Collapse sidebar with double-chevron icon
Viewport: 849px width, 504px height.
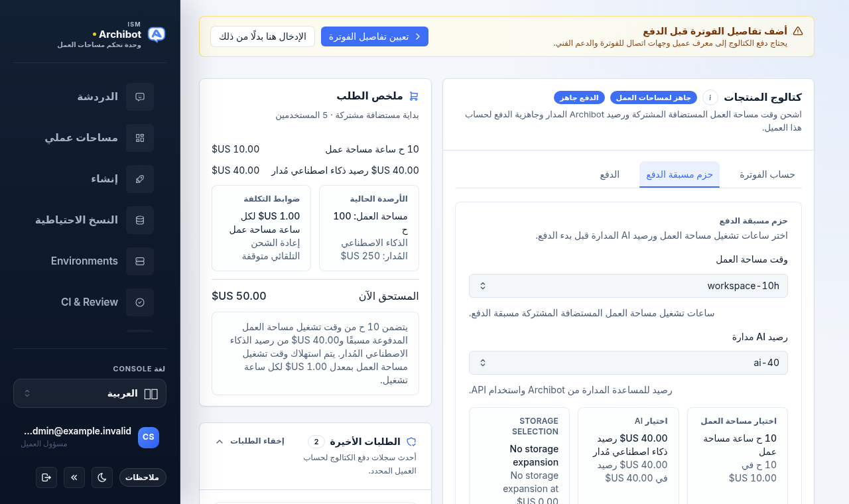click(74, 477)
